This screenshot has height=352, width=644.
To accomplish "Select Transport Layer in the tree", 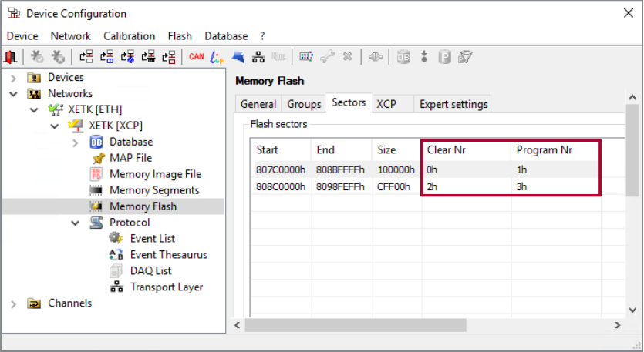I will pos(167,287).
